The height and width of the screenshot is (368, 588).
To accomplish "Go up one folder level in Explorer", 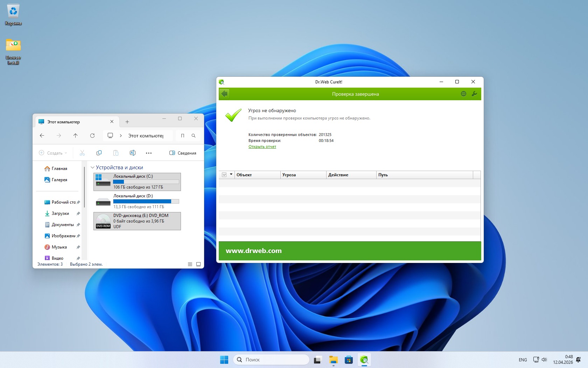I will click(x=76, y=136).
